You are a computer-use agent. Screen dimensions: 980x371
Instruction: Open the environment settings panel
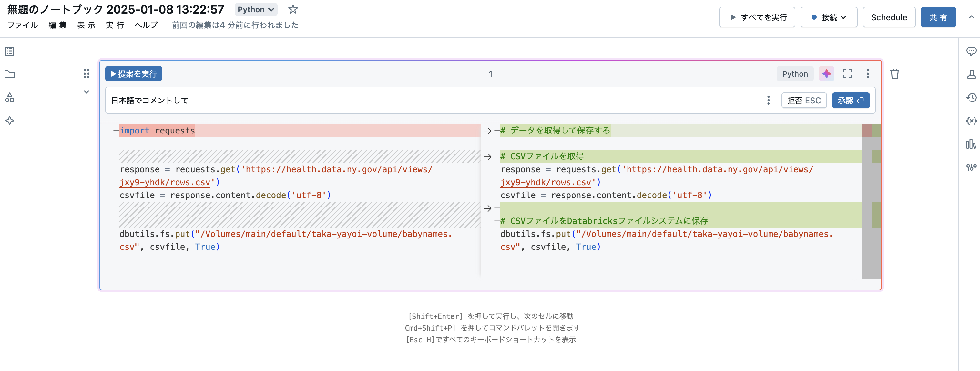click(x=972, y=168)
